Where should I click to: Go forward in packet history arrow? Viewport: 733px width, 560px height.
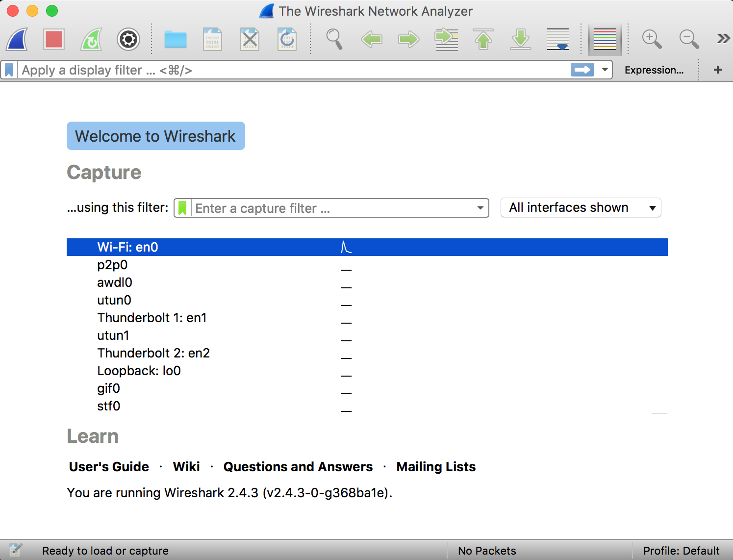click(x=409, y=39)
